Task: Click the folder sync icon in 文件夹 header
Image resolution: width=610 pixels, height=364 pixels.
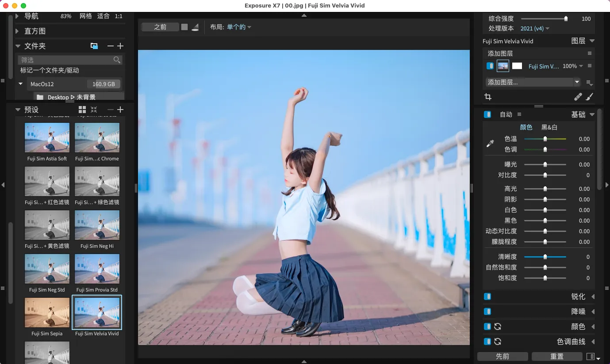Action: 94,46
